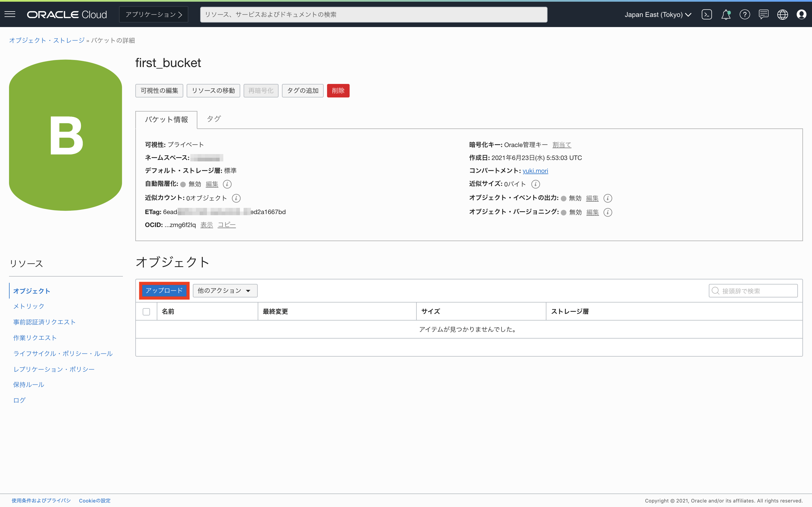Show info icon for 自動階層化

[227, 184]
